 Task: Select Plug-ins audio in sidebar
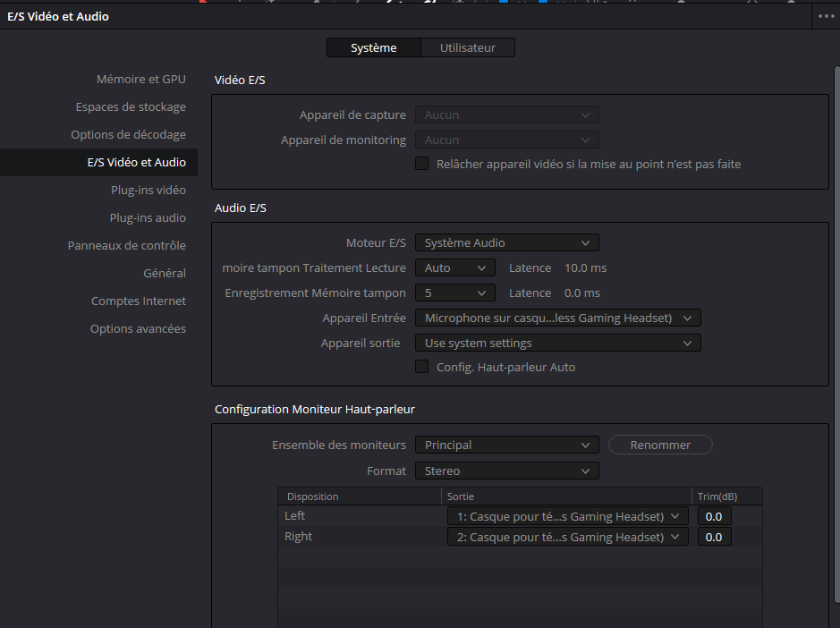148,217
